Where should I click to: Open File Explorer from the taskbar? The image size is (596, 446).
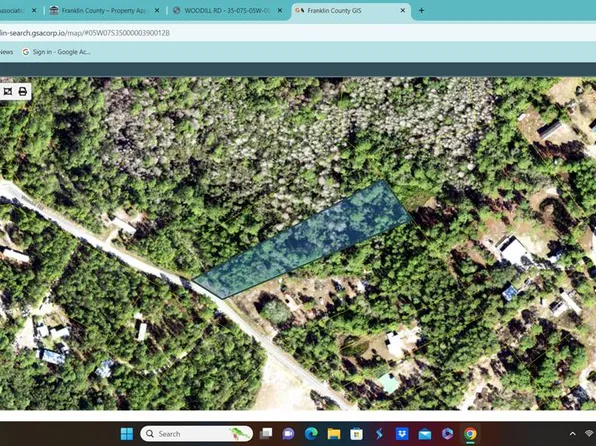[334, 433]
